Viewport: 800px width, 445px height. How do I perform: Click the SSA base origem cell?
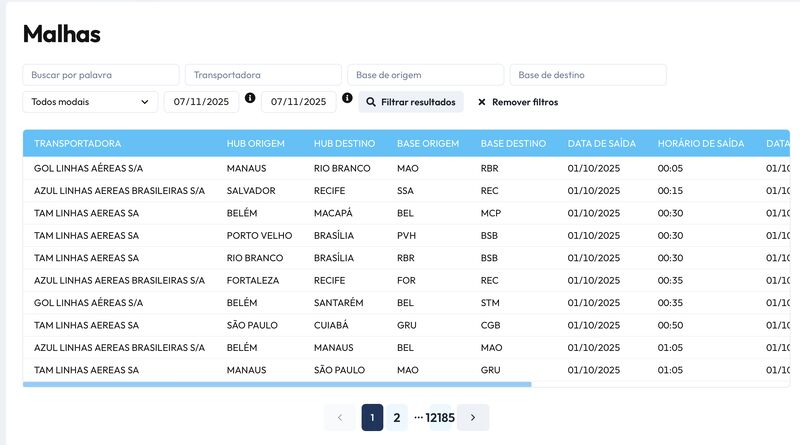pyautogui.click(x=405, y=191)
